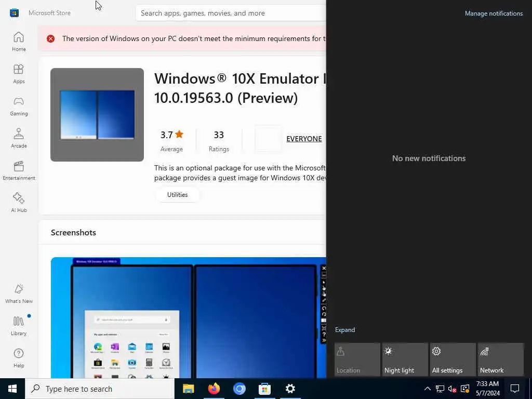Viewport: 532px width, 399px height.
Task: Click the muted volume tray icon
Action: point(453,389)
